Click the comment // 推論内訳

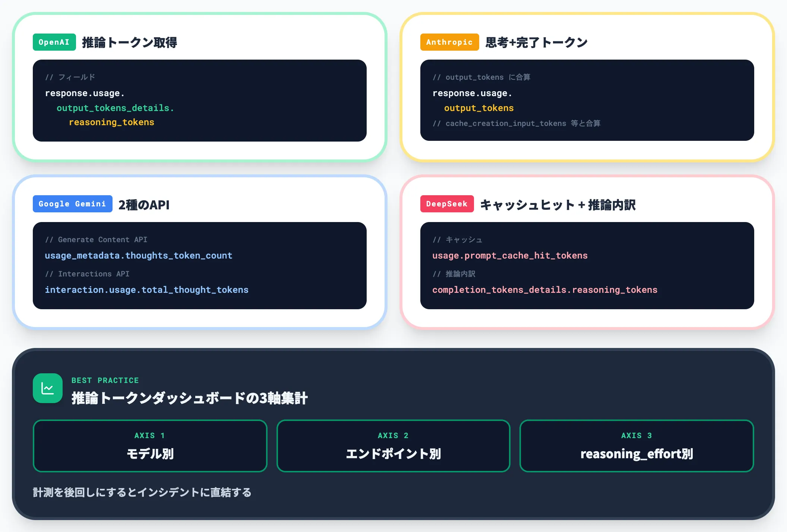coord(454,274)
